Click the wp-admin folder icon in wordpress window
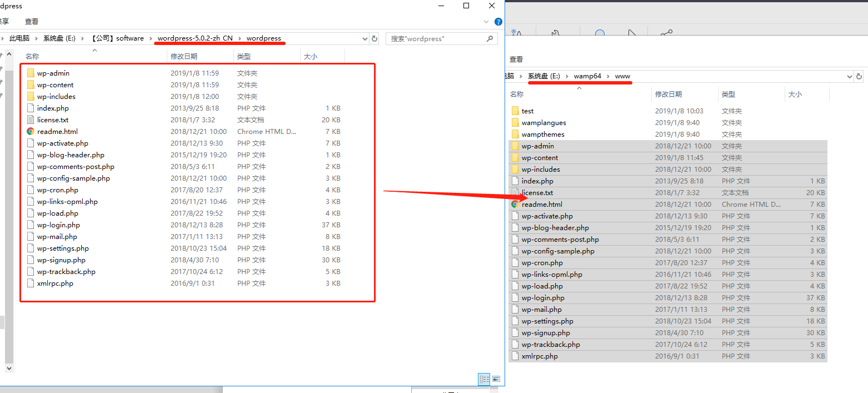868x393 pixels. [31, 73]
